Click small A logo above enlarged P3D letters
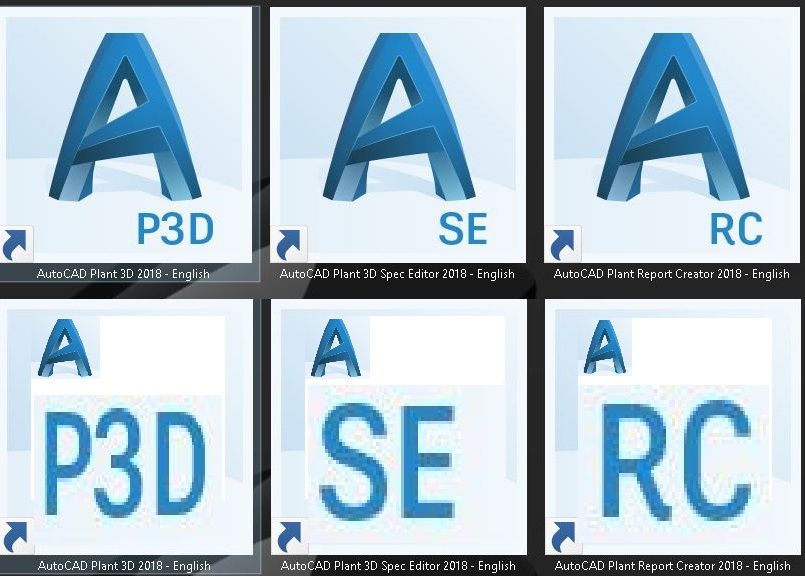Image resolution: width=805 pixels, height=578 pixels. (x=65, y=348)
